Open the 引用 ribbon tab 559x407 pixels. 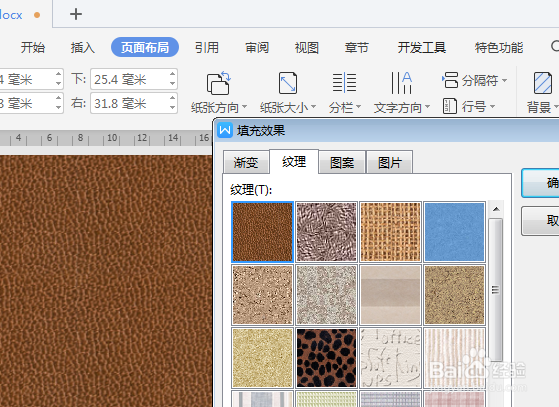pyautogui.click(x=207, y=47)
